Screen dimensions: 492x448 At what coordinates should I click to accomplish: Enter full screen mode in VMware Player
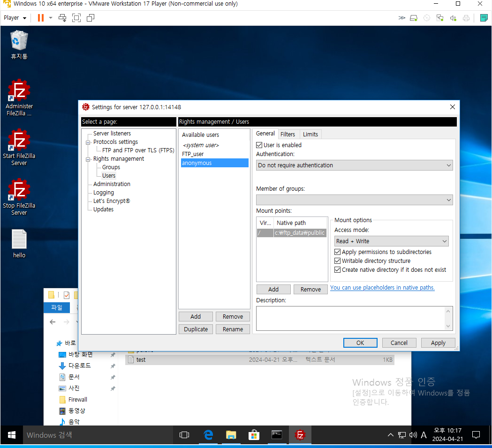tap(76, 18)
